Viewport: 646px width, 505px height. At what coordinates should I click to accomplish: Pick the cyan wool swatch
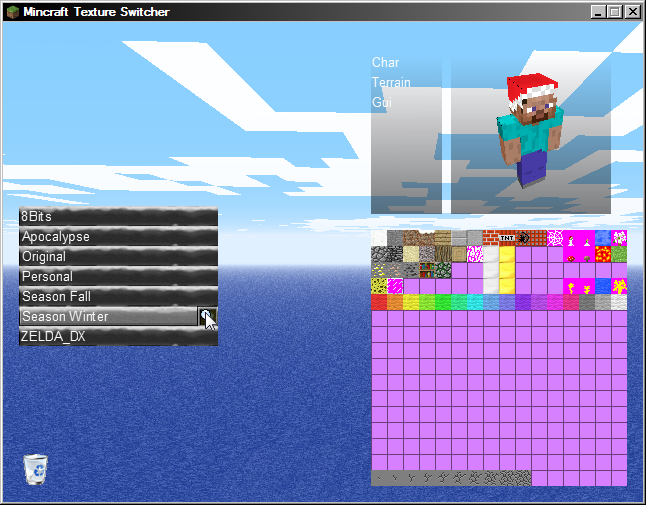tap(475, 302)
